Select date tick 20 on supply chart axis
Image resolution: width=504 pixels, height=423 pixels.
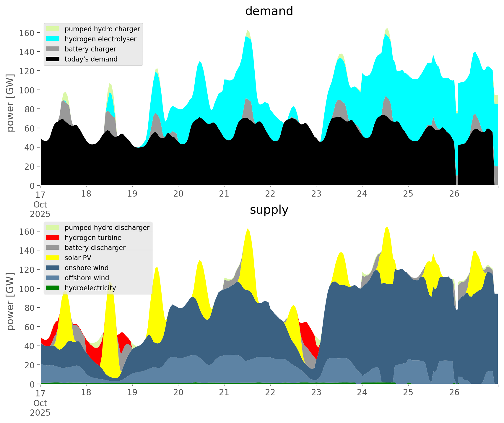click(x=178, y=393)
